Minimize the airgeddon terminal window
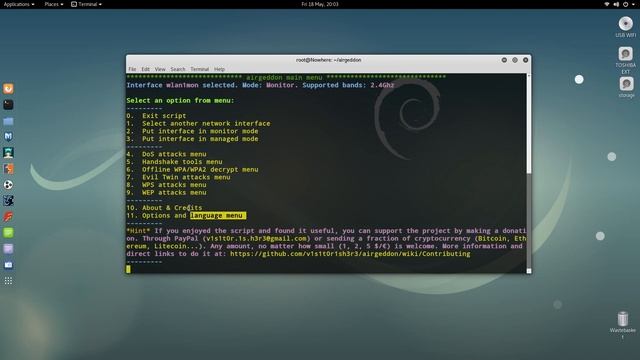Viewport: 640px width, 360px height. pos(504,60)
